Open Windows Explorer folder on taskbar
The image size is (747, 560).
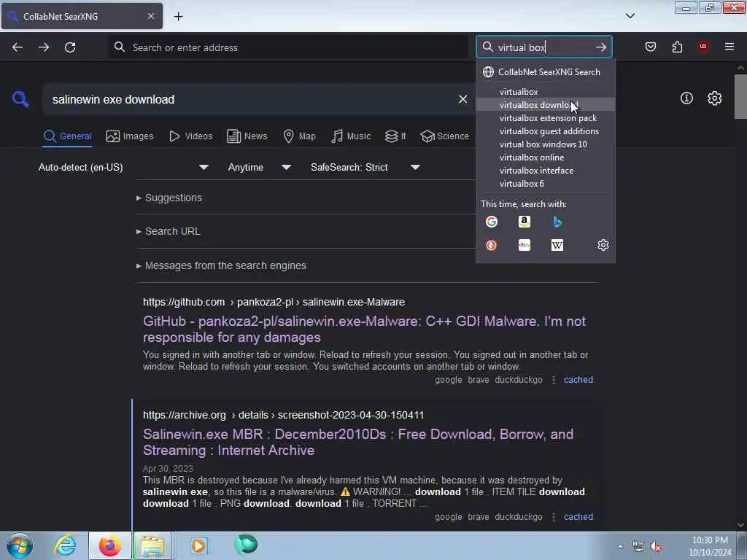152,545
